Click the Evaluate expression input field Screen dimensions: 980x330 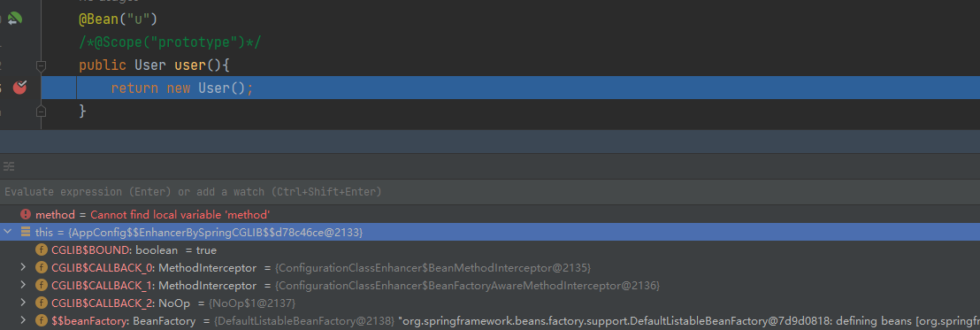coord(490,191)
